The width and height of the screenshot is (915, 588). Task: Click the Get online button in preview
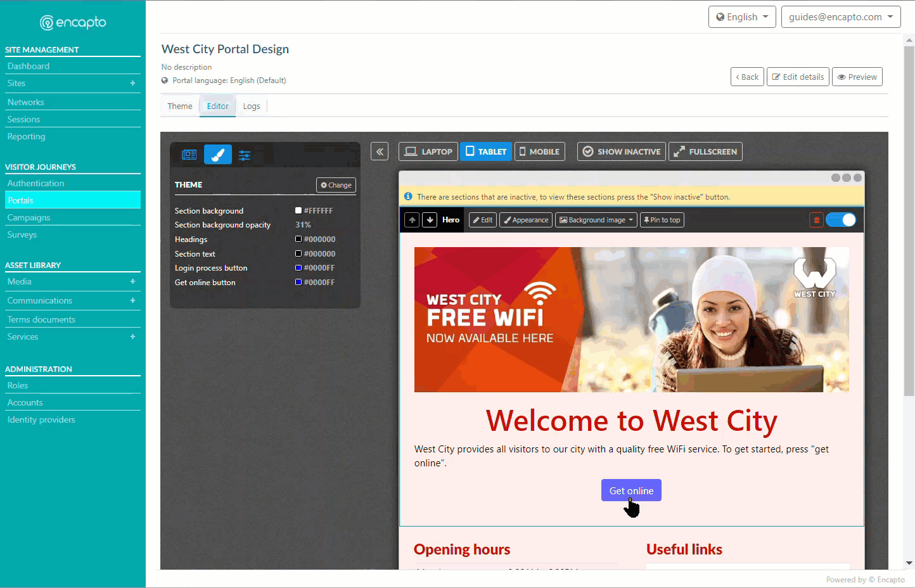click(x=631, y=490)
